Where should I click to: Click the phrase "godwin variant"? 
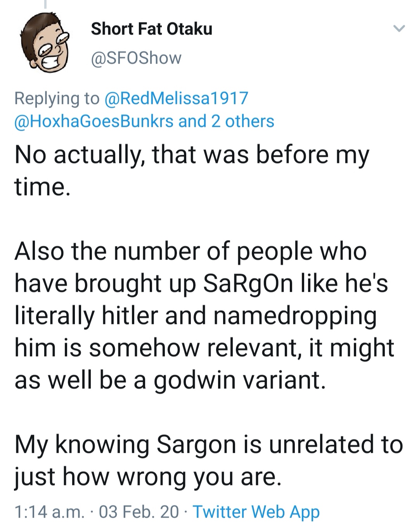[x=239, y=380]
